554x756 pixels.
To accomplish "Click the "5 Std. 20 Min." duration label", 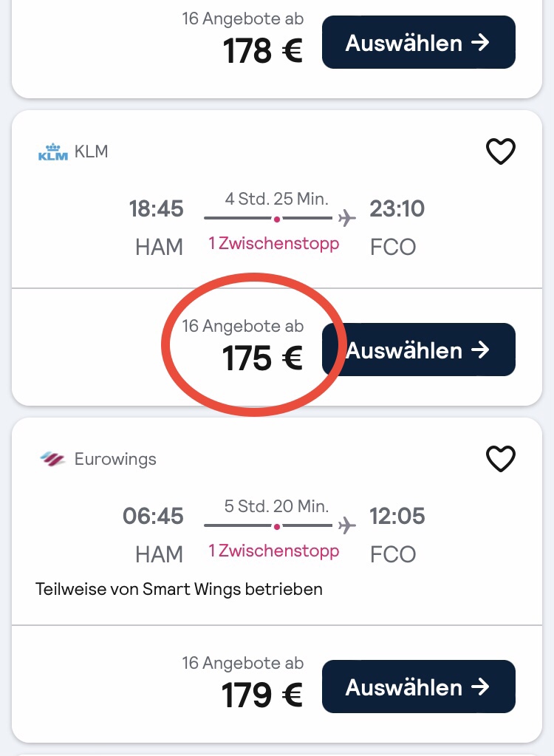I will [276, 506].
